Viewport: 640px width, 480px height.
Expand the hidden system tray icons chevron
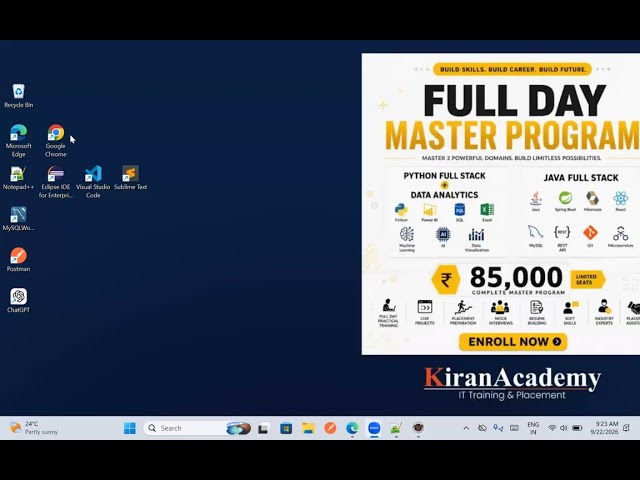[x=466, y=428]
